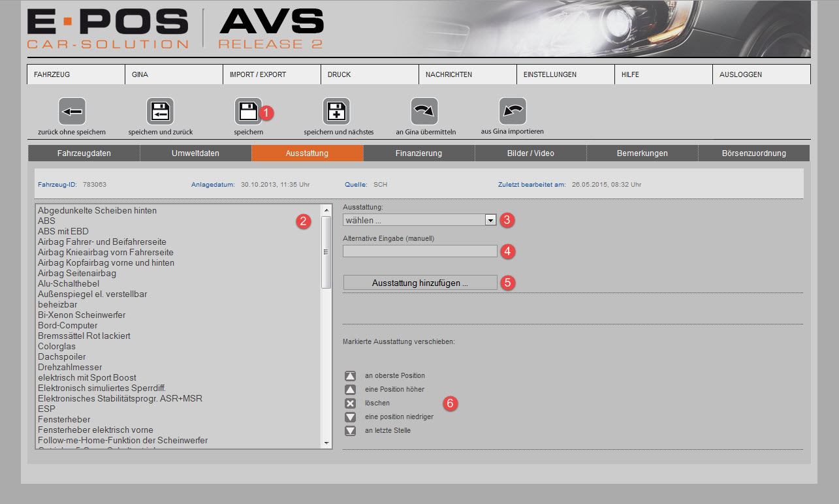Click 'eine position niedriger' arrow icon

click(351, 417)
